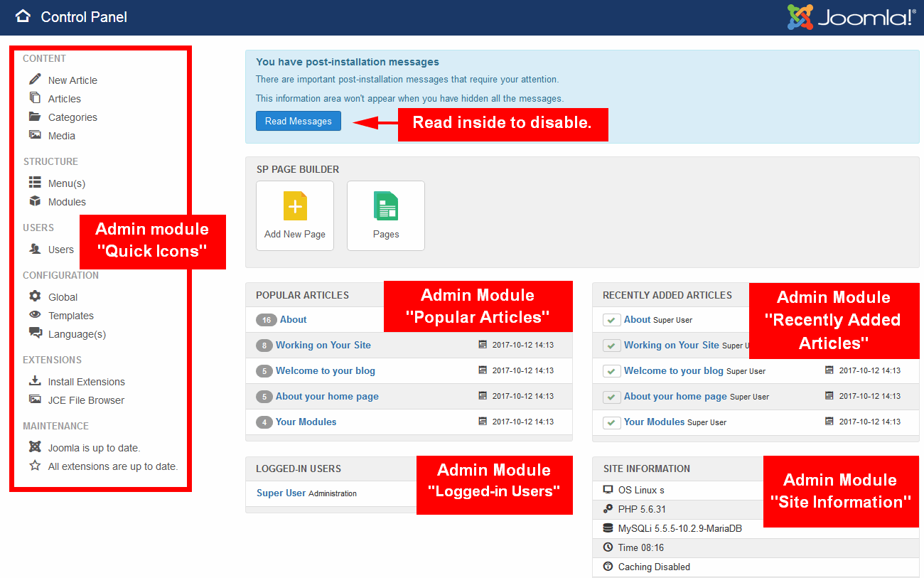
Task: Open Language(s) in the Configuration section
Action: click(77, 334)
